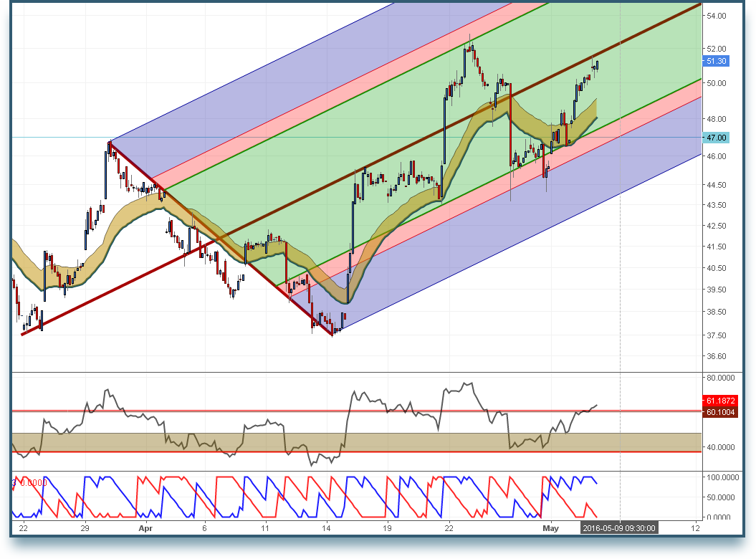756x559 pixels.
Task: Click the 14 date label on the time axis
Action: (327, 528)
